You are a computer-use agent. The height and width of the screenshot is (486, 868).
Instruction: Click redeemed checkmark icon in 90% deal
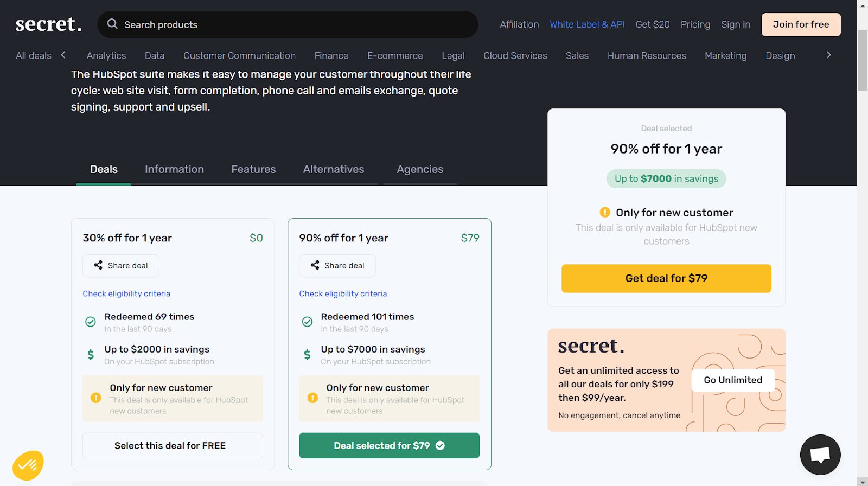coord(307,322)
